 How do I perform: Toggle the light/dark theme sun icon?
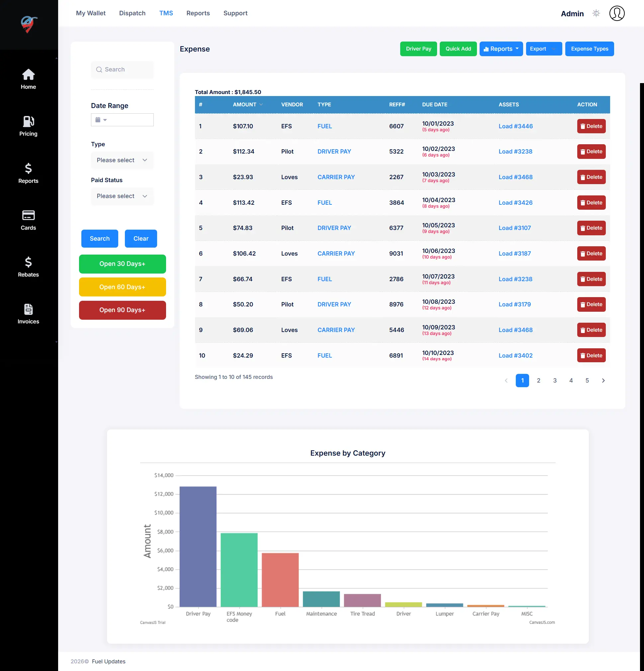click(x=596, y=13)
